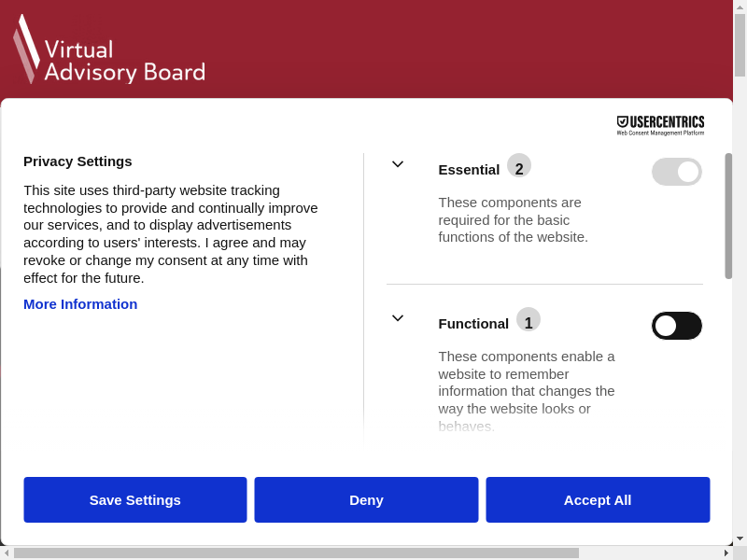The width and height of the screenshot is (747, 560).
Task: Click the Deny button
Action: 366,500
